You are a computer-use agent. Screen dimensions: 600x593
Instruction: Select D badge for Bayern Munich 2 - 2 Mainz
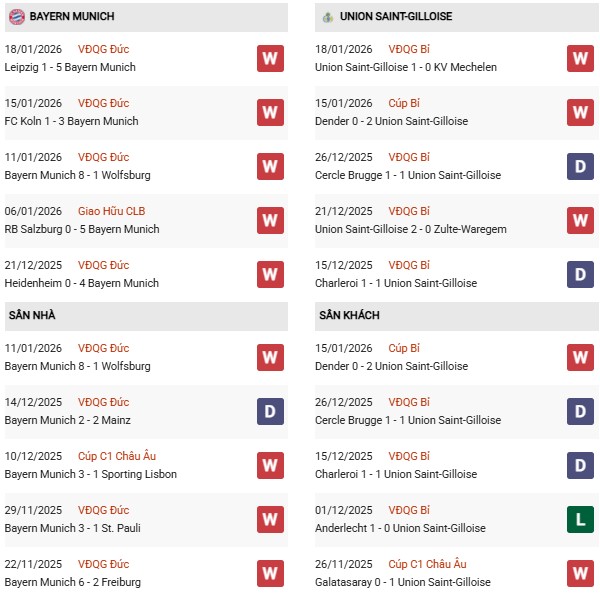click(x=270, y=411)
